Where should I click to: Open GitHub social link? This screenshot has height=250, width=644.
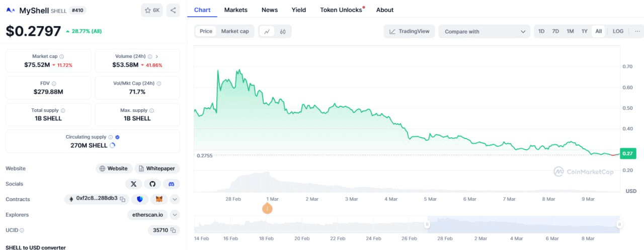(152, 184)
